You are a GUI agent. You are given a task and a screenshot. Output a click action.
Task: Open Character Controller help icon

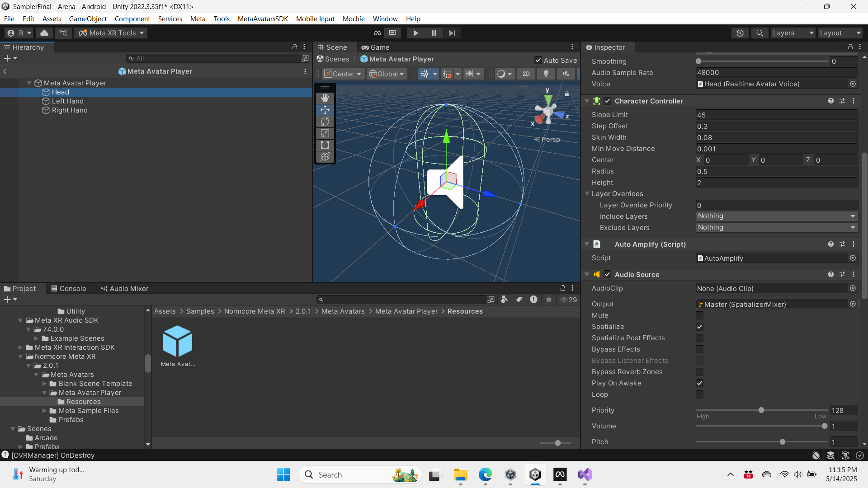click(x=830, y=101)
